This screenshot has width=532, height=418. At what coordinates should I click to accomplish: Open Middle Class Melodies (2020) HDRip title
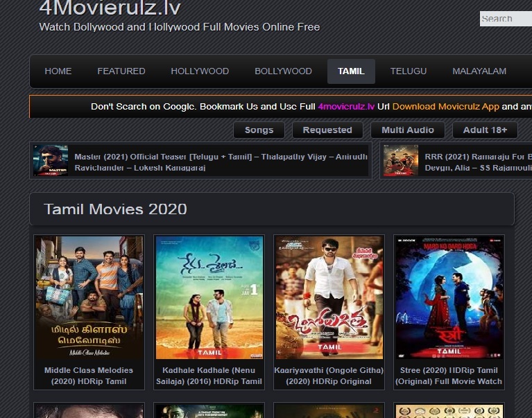pyautogui.click(x=89, y=376)
